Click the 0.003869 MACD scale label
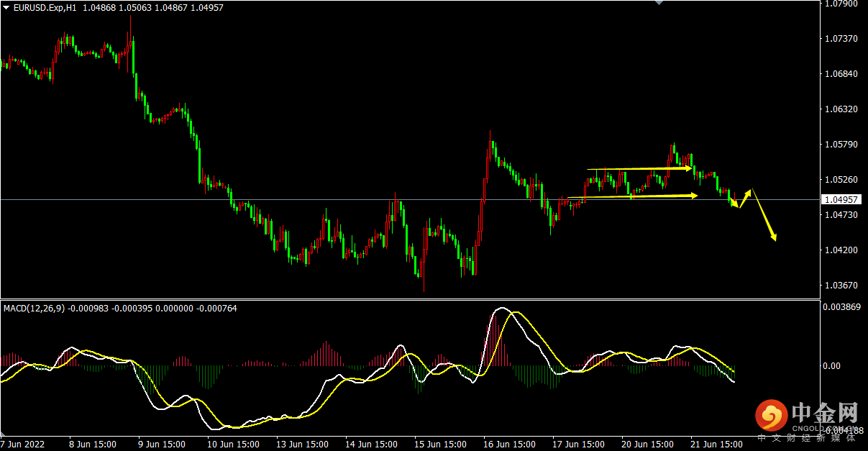The image size is (868, 451). (842, 306)
